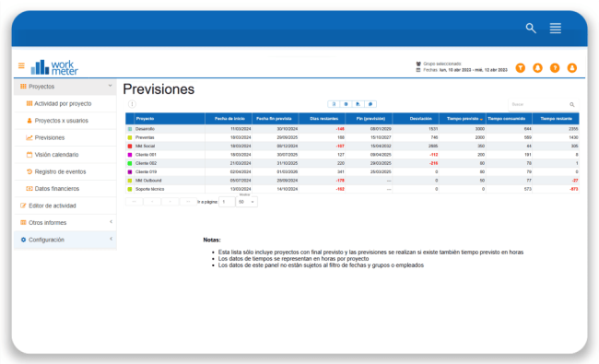The image size is (599, 364).
Task: Click the Ir a página number field
Action: [x=227, y=202]
